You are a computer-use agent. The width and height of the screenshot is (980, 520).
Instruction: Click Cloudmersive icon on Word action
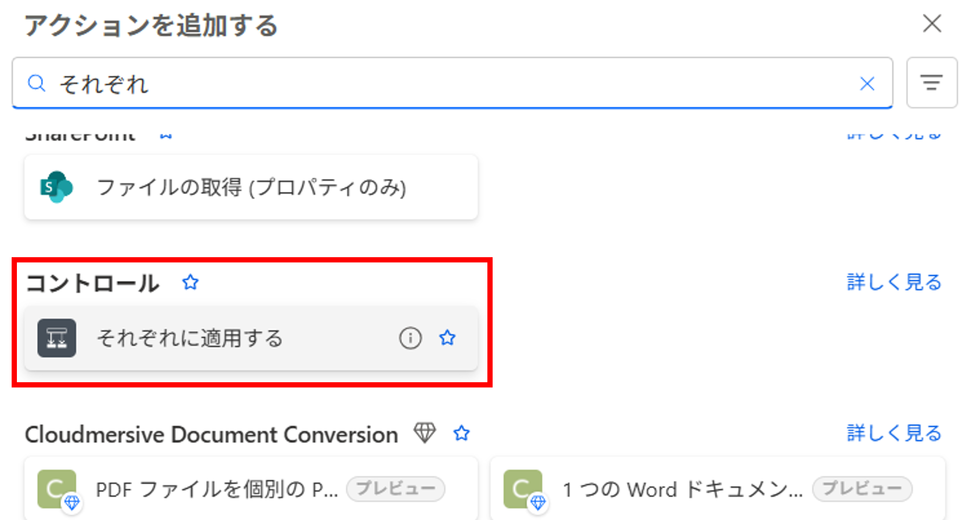(523, 489)
